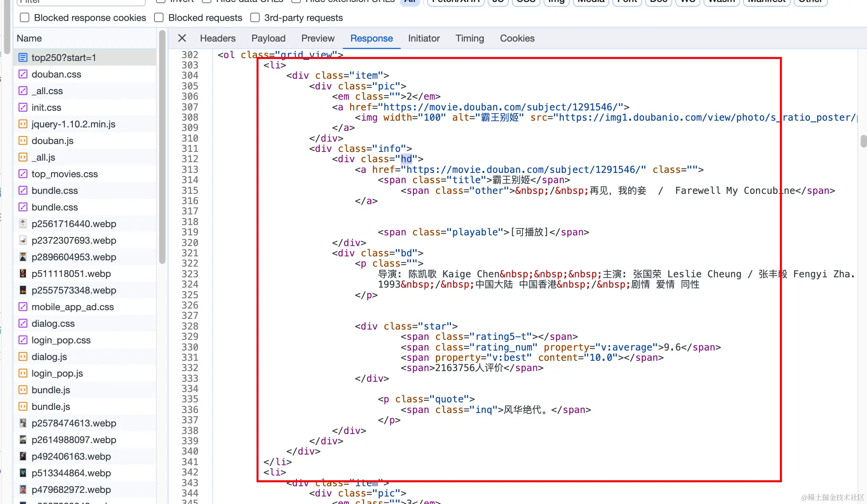Click the p511118051.webp image icon
Screen dimensions: 867x504
[x=23, y=274]
